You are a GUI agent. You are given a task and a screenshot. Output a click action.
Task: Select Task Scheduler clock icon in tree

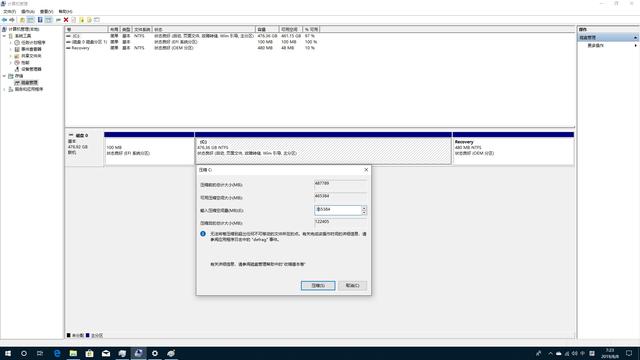[17, 42]
